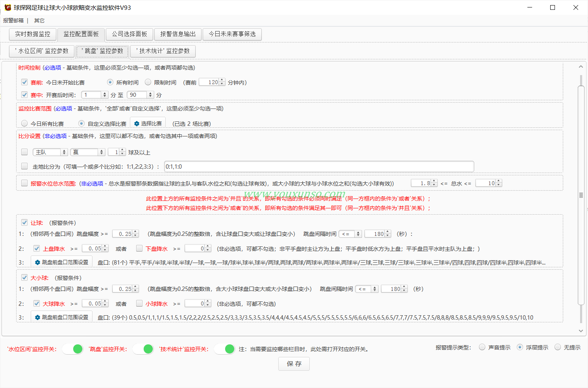Switch to 今日未来赛事筛选 tab

coord(232,34)
